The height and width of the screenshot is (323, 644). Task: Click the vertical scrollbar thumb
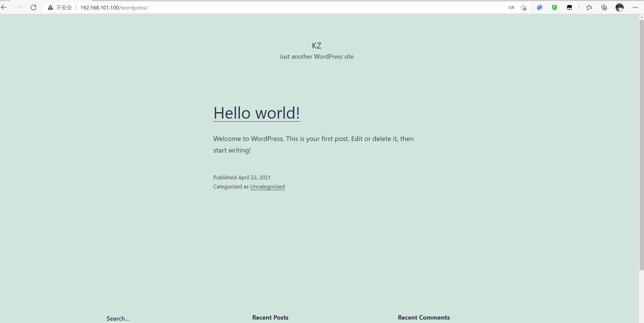(641, 145)
